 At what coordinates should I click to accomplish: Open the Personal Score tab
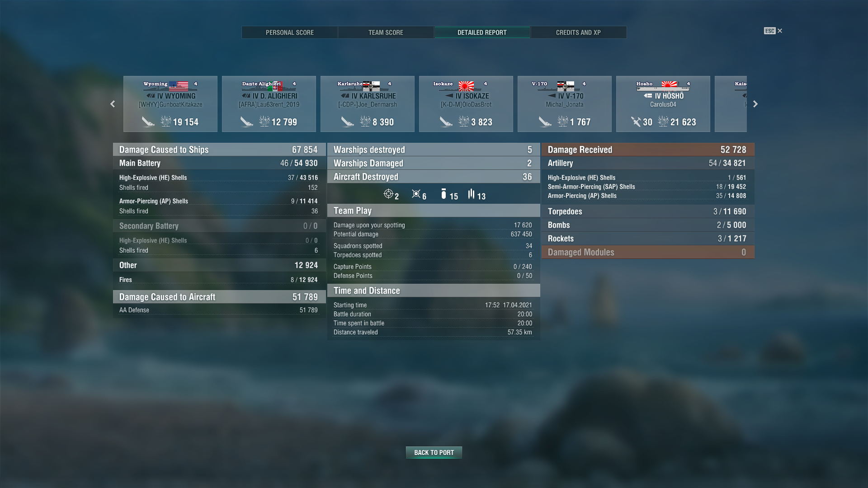[290, 33]
